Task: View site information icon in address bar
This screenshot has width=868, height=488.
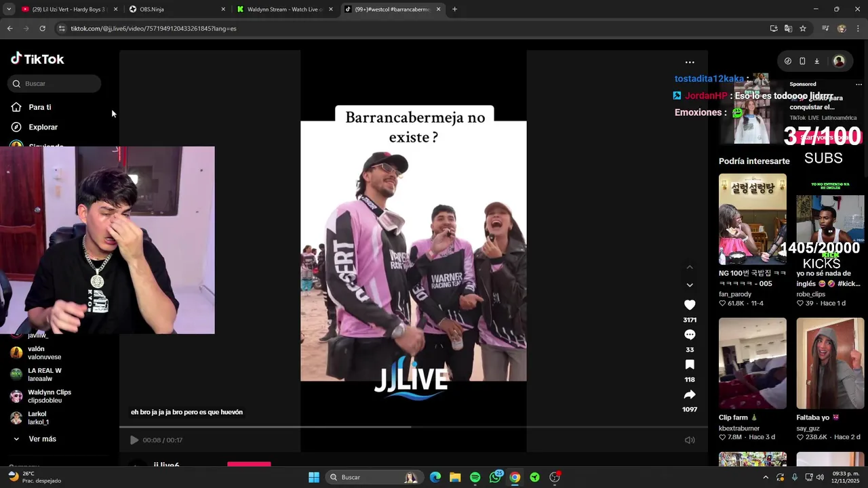Action: pos(62,28)
